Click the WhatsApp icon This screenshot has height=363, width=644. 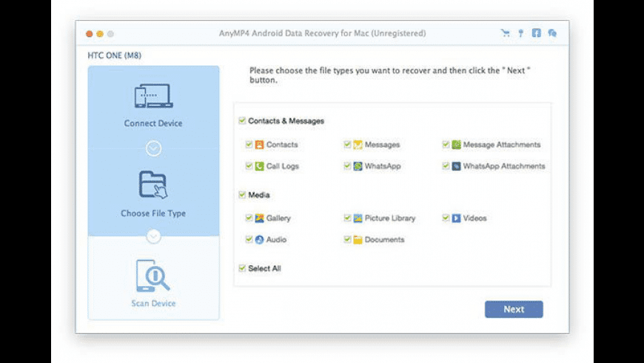[358, 166]
